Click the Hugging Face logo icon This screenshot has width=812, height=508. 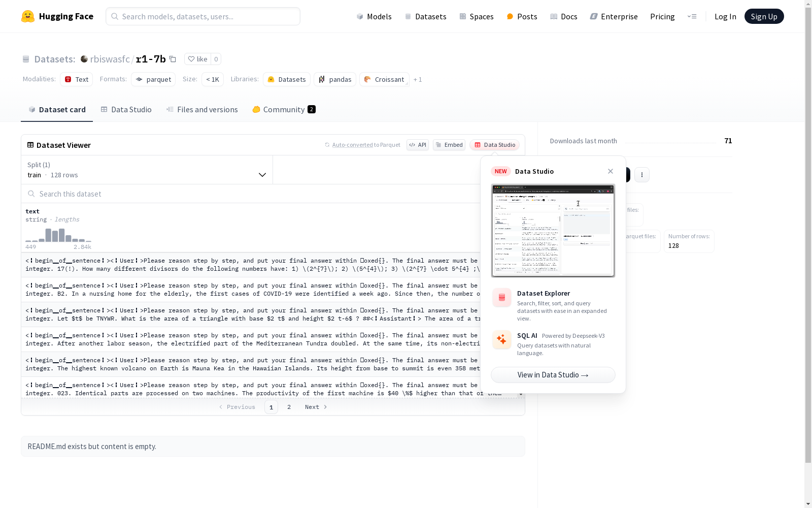coord(28,16)
